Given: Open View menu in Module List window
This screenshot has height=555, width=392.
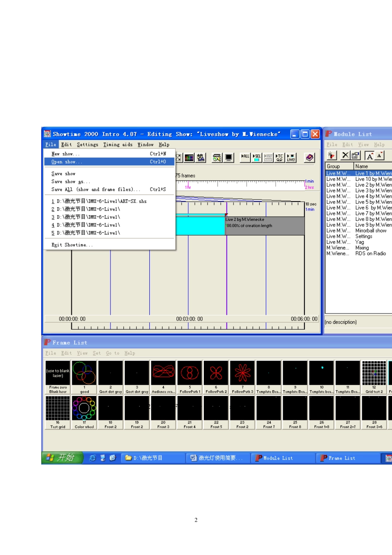Looking at the screenshot, I should tap(364, 145).
